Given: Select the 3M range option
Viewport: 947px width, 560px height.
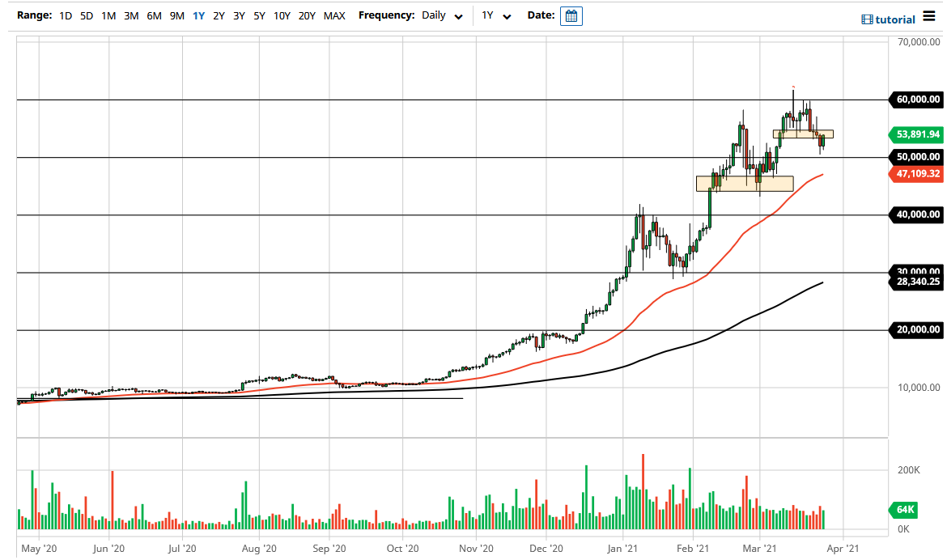Looking at the screenshot, I should pos(130,15).
